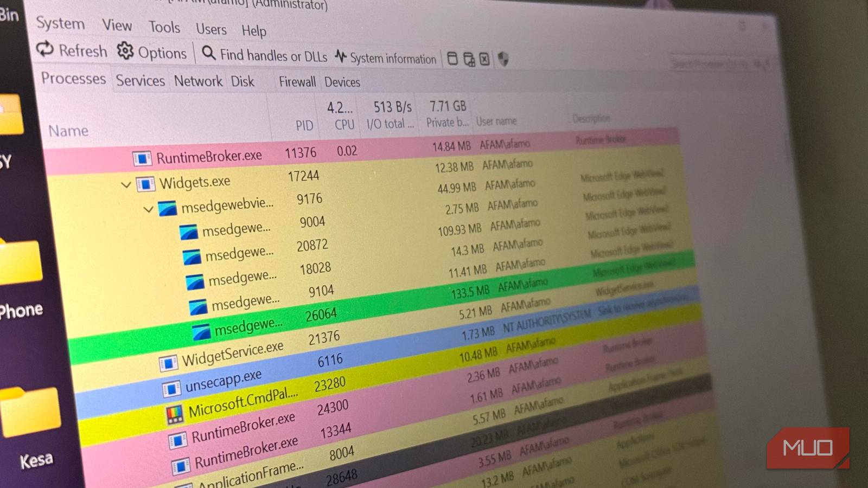Click the RuntimeBroker.exe icon for PID 13344
This screenshot has height=488, width=868.
pos(181,465)
